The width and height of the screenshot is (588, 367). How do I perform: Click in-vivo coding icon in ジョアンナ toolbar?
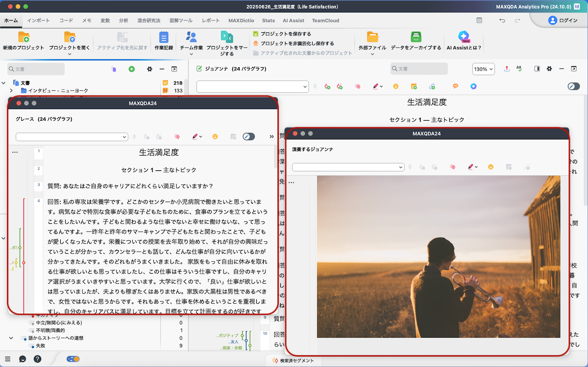358,86
